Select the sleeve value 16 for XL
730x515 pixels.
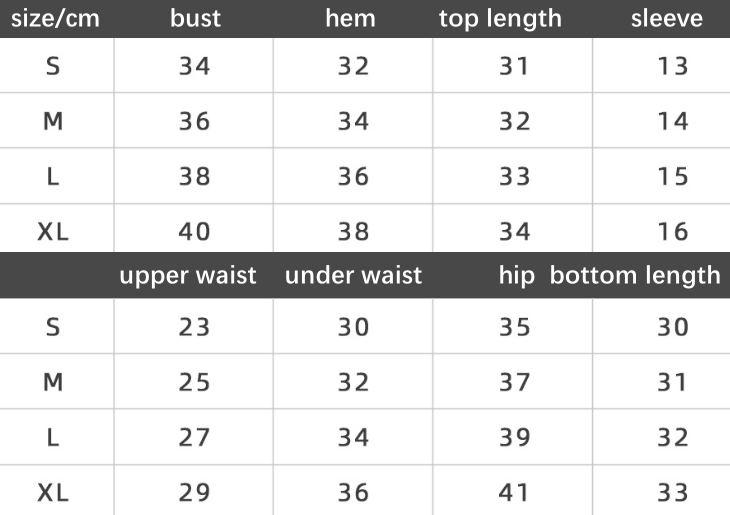[x=674, y=232]
